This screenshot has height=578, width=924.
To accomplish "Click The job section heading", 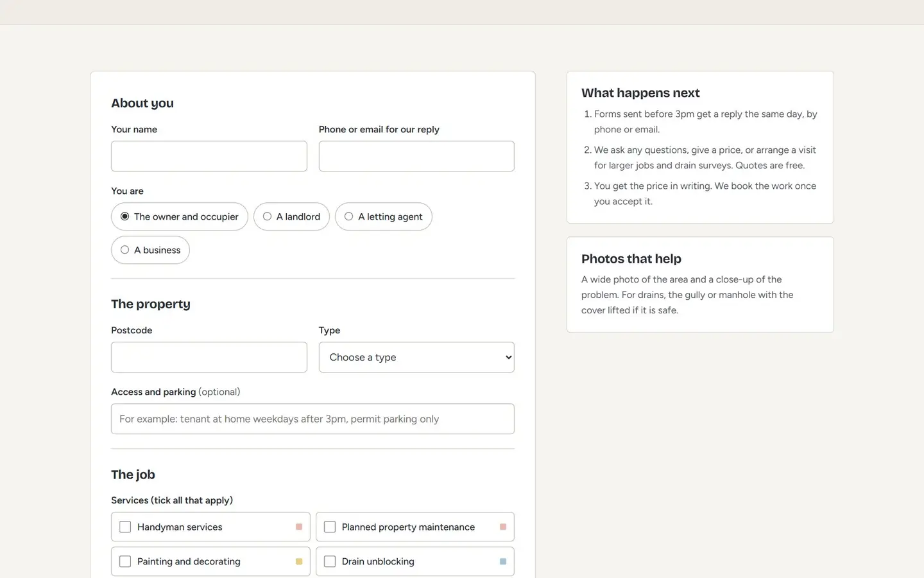I will coord(133,475).
